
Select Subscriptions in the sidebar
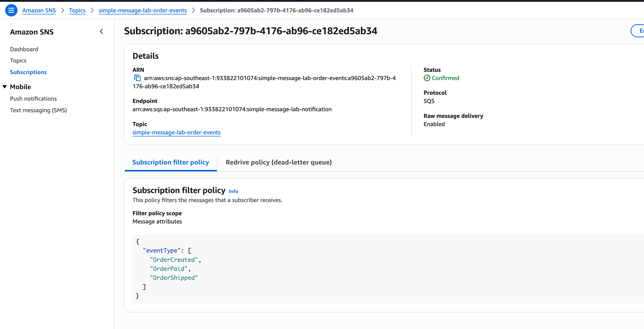tap(28, 72)
